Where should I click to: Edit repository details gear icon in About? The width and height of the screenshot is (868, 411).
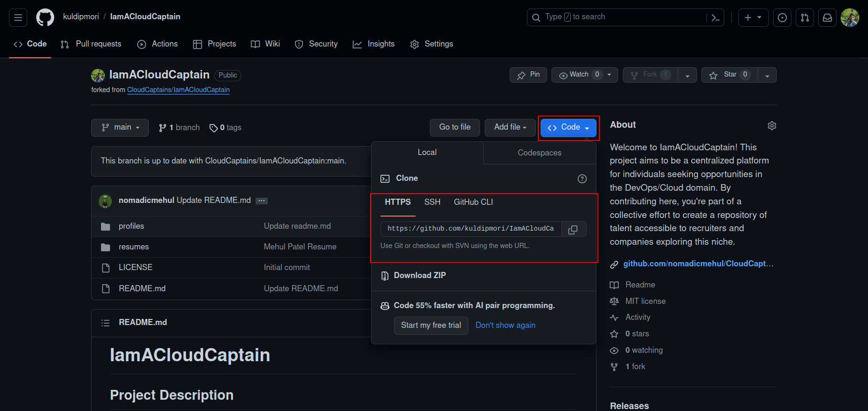[772, 125]
